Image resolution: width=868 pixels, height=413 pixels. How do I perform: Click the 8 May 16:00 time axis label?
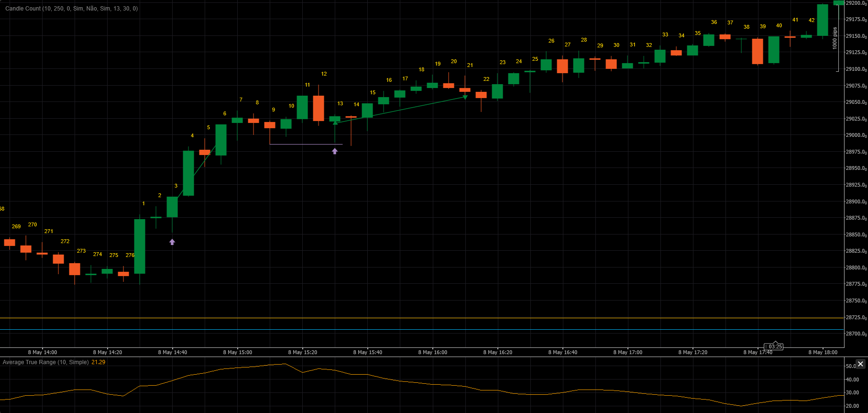coord(433,352)
